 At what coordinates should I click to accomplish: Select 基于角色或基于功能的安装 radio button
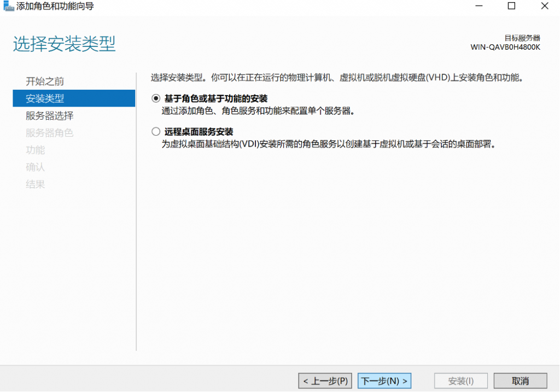click(156, 98)
